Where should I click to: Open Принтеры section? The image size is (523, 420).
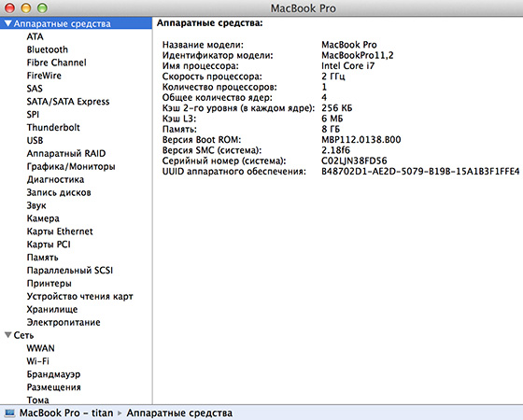(x=49, y=284)
